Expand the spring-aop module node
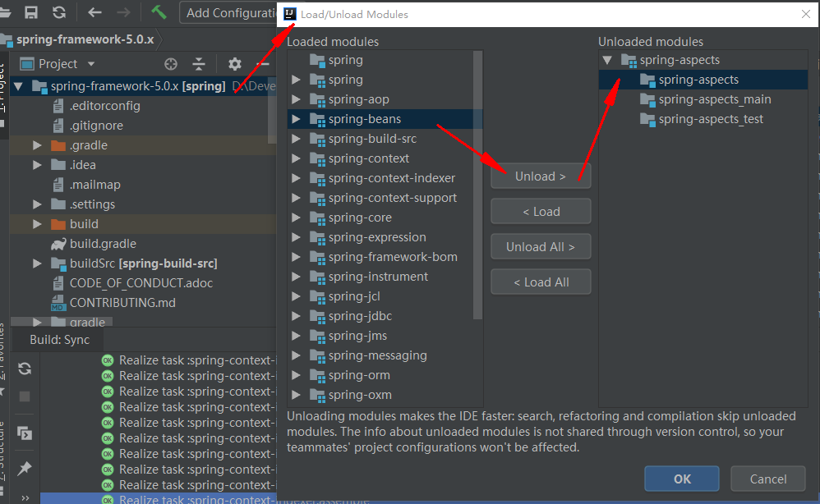Viewport: 820px width, 504px height. pyautogui.click(x=296, y=99)
